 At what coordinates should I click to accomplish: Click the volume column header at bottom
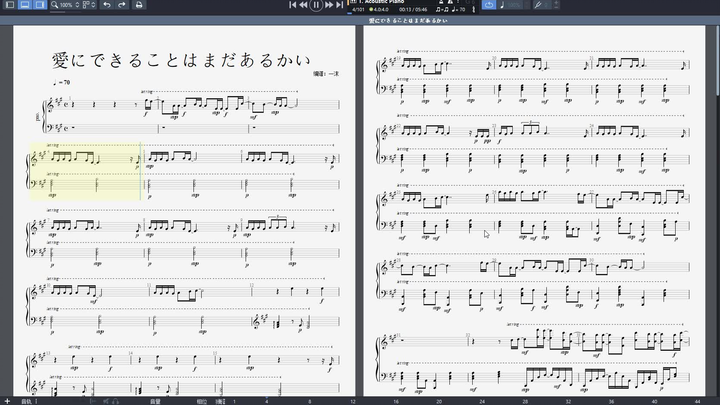[155, 401]
